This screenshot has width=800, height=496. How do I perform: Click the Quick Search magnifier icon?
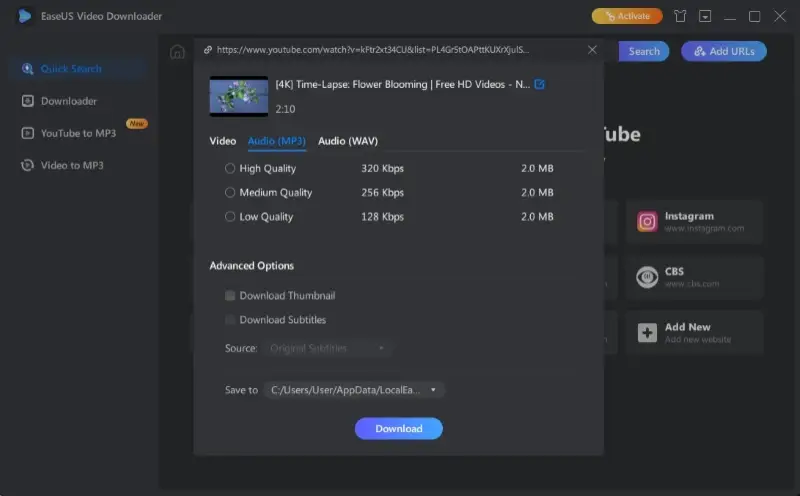[x=28, y=68]
